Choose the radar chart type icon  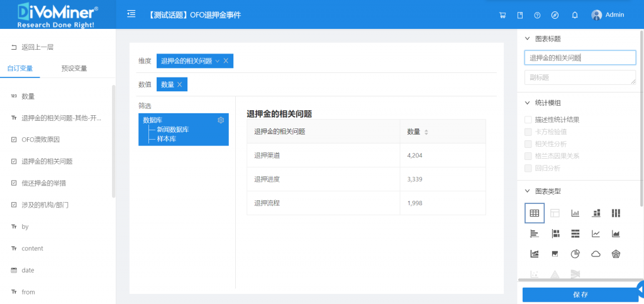pyautogui.click(x=616, y=254)
